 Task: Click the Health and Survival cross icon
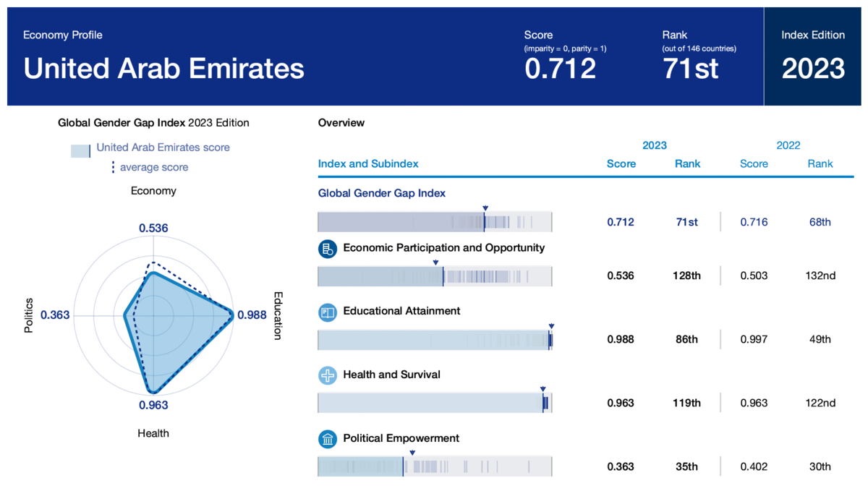[328, 376]
